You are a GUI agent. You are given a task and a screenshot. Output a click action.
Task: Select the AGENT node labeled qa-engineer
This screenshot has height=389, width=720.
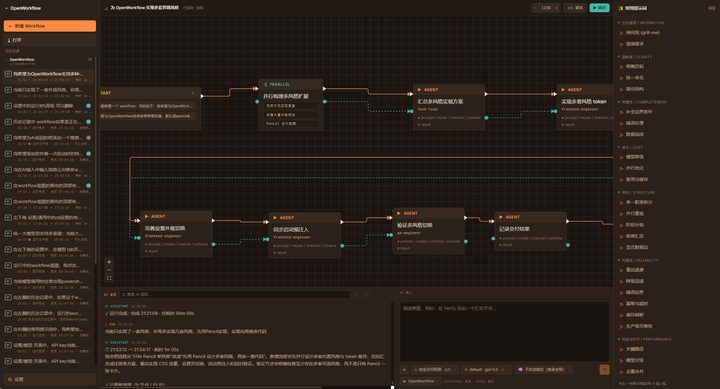[428, 231]
